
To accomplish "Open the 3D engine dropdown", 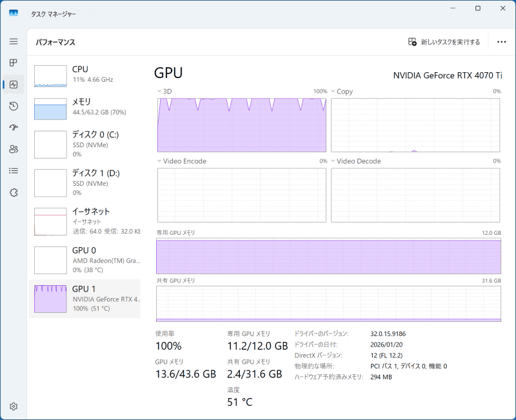I will (164, 91).
